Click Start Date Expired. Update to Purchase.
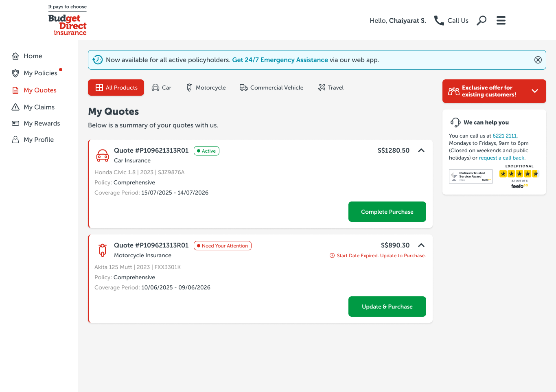This screenshot has height=392, width=556. [x=381, y=256]
